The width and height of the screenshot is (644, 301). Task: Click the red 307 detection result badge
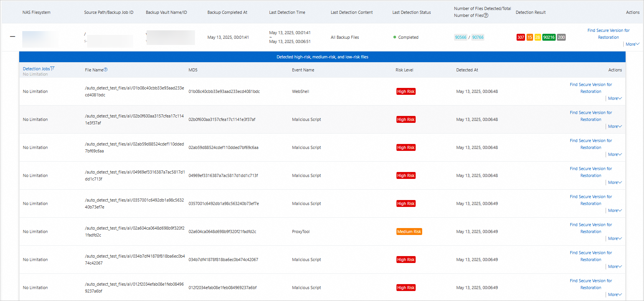520,37
